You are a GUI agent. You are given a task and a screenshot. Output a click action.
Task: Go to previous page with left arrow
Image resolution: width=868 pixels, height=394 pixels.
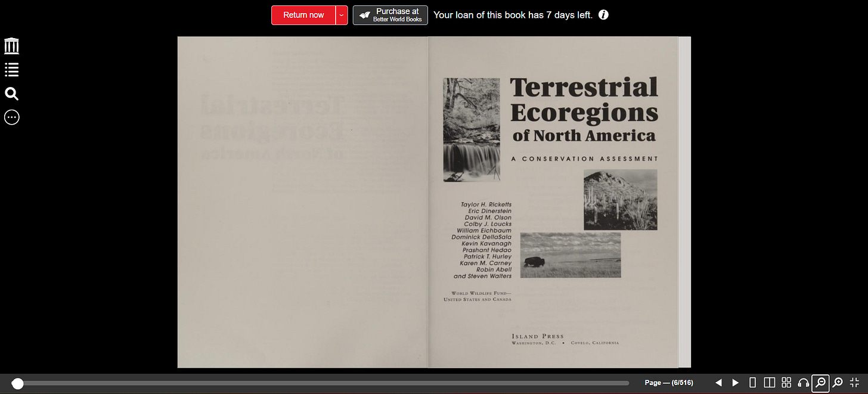pos(718,383)
